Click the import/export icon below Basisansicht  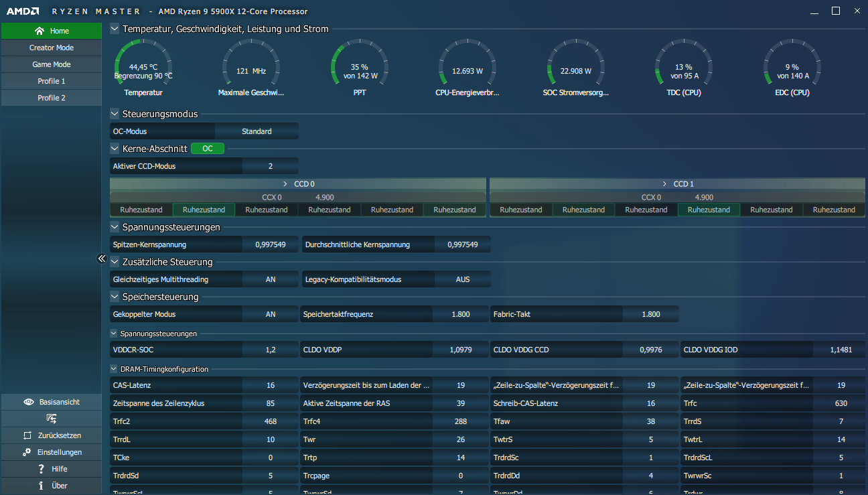point(52,419)
